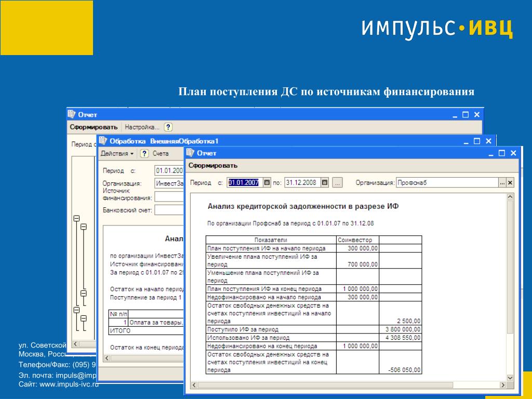Click the Банковский счет field in Обработка window

[169, 210]
